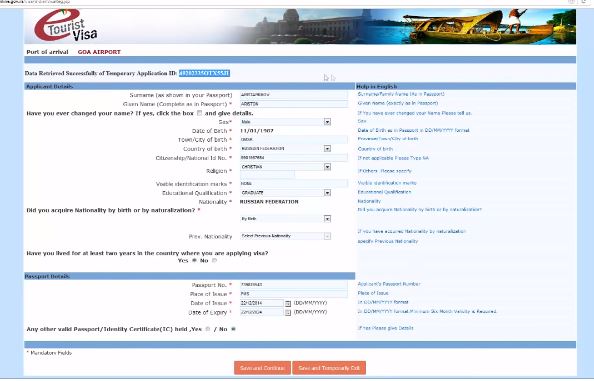Click Town/city of birth field

pos(294,140)
